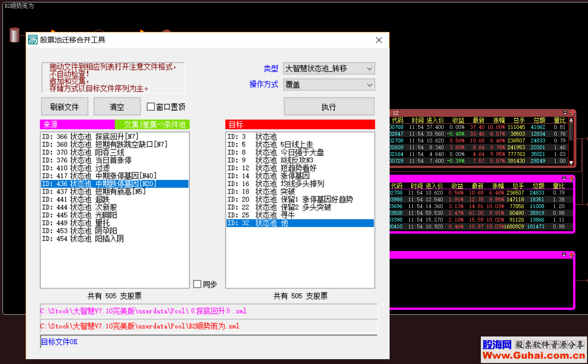The height and width of the screenshot is (364, 588).
Task: Select source item ID 410 过滤
Action: pyautogui.click(x=115, y=168)
